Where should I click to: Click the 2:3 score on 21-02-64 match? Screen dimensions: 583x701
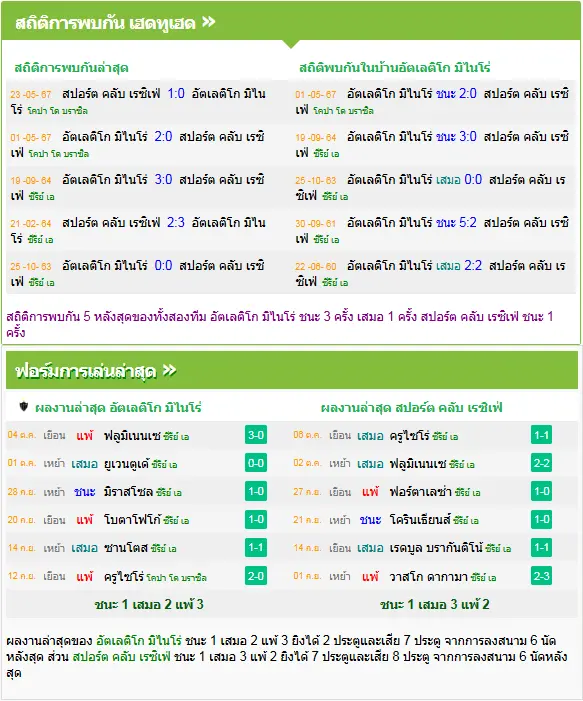click(176, 222)
